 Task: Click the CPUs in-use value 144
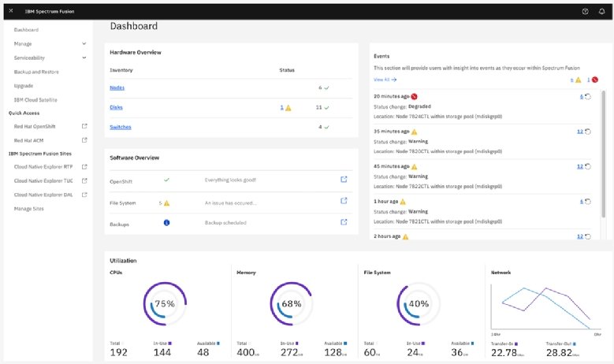pos(162,353)
